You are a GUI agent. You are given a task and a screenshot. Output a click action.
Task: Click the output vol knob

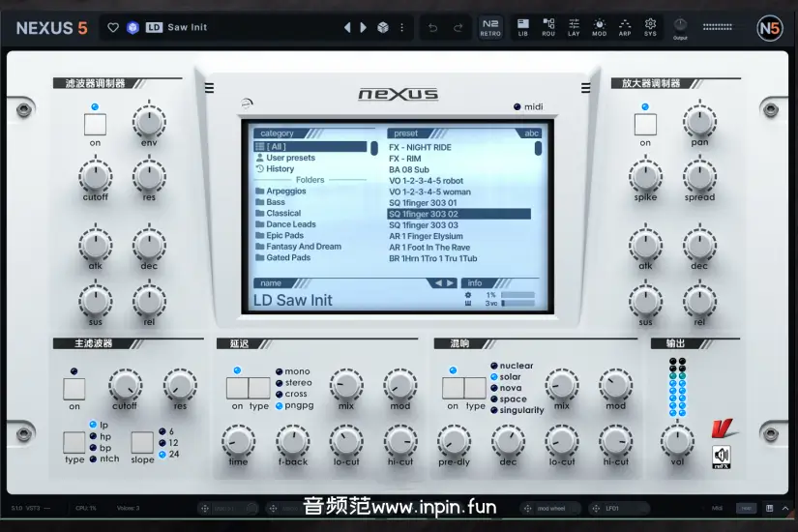677,441
